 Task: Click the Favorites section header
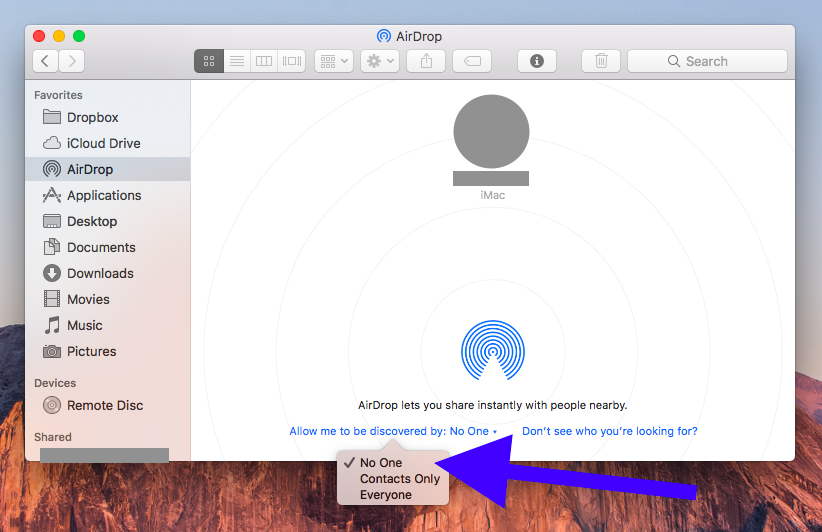coord(58,95)
